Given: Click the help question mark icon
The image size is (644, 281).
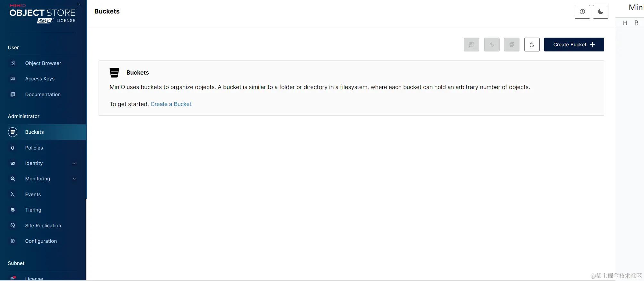Looking at the screenshot, I should pos(582,12).
